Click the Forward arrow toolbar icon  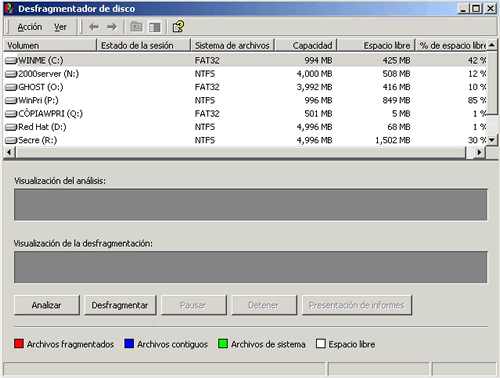[x=112, y=27]
